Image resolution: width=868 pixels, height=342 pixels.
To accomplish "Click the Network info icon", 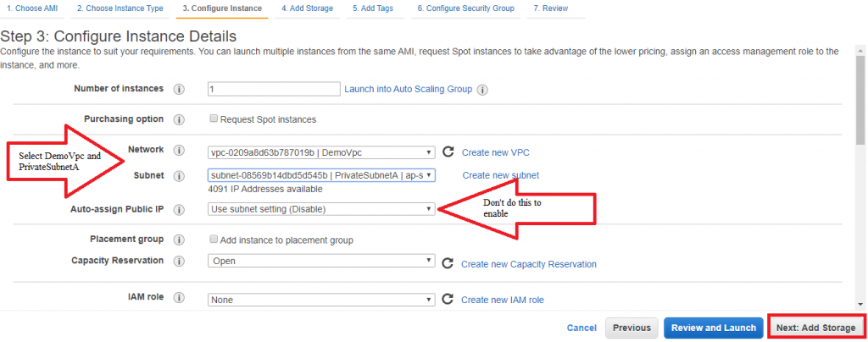I will (x=179, y=151).
